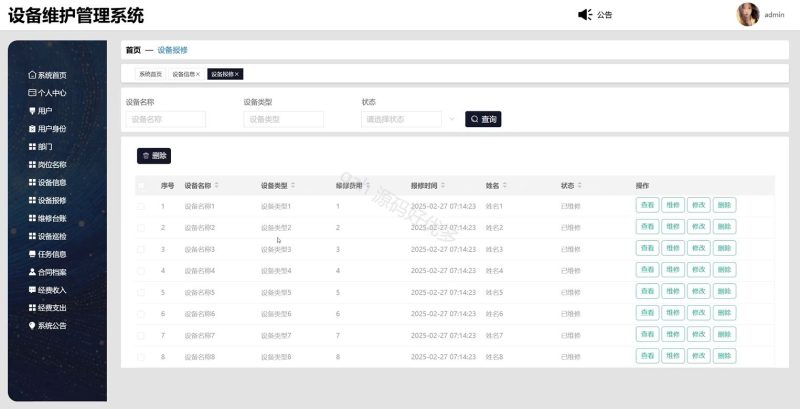
Task: Open the admin avatar picture
Action: (748, 14)
